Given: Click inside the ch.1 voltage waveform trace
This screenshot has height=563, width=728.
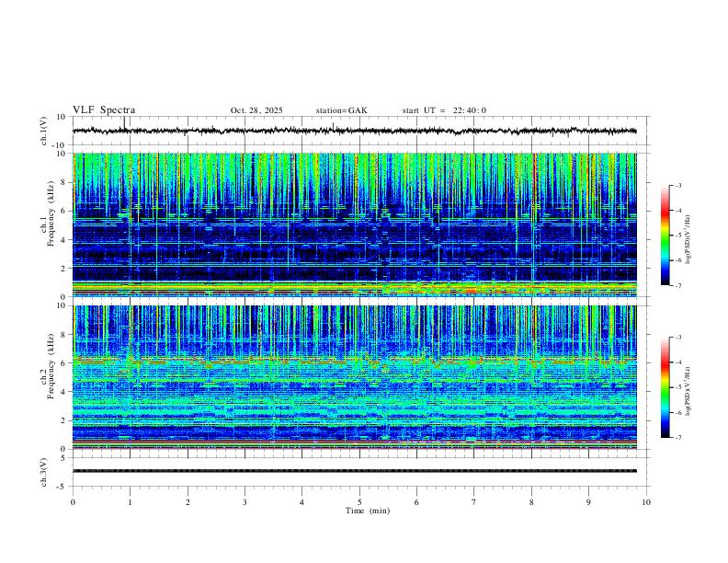Looking at the screenshot, I should point(354,131).
